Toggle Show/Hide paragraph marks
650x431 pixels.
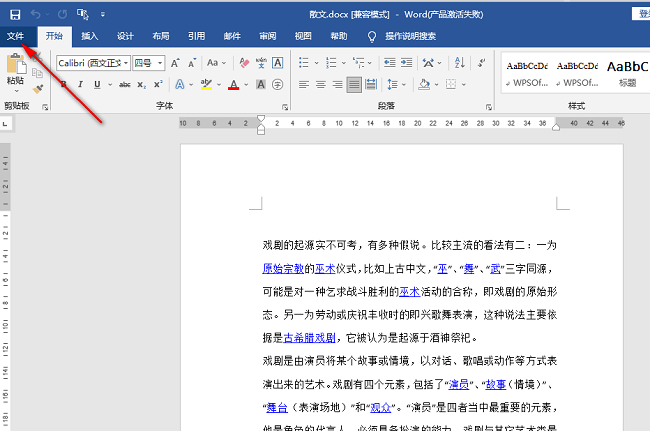click(481, 63)
